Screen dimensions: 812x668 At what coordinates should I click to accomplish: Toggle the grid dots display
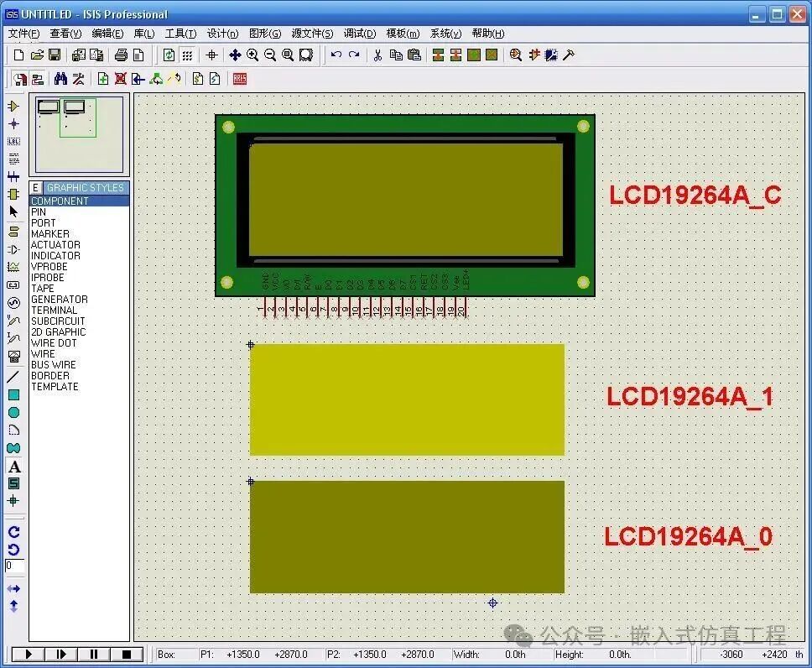pos(187,55)
